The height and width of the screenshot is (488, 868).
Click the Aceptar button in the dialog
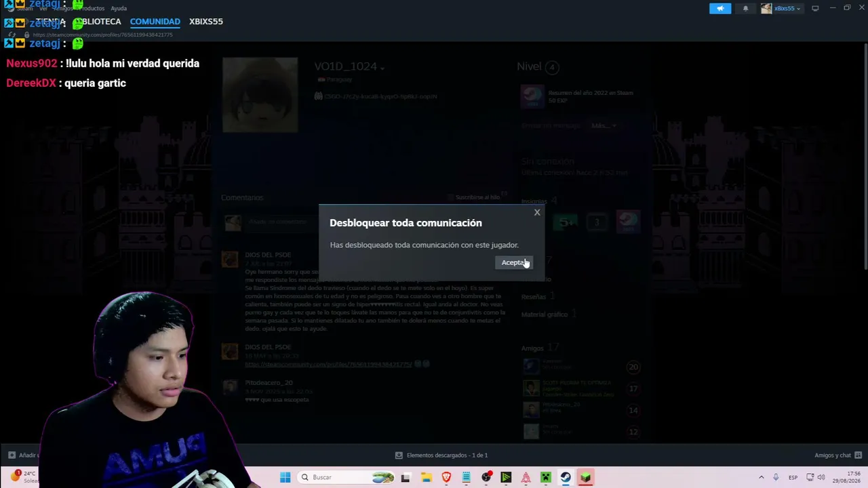click(x=514, y=262)
